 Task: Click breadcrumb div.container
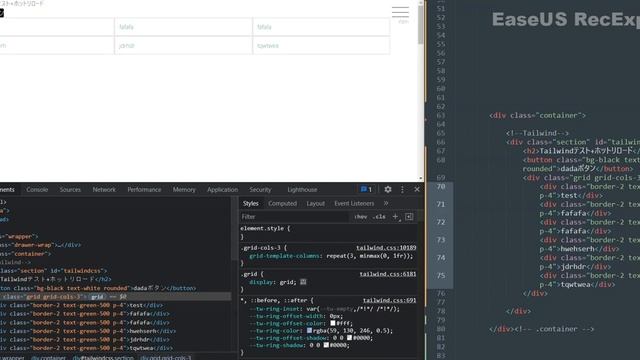[x=49, y=358]
